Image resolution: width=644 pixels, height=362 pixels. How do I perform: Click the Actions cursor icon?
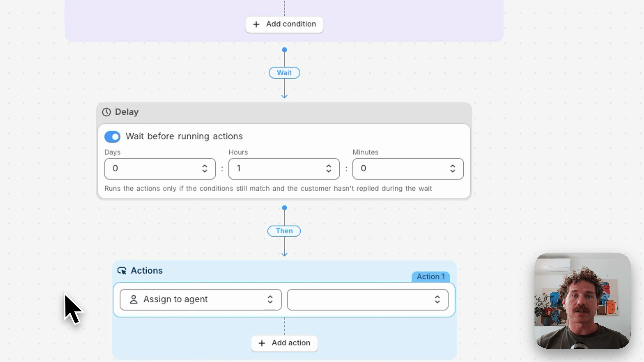click(122, 270)
